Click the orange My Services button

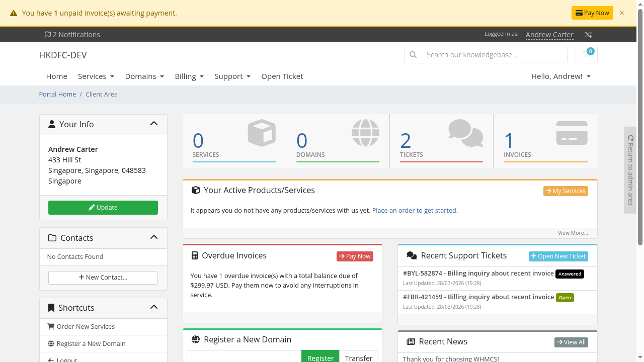tap(566, 191)
